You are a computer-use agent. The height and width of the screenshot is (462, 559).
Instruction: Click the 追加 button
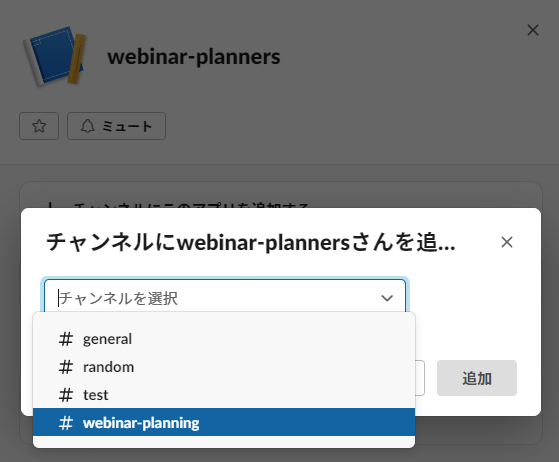pos(477,378)
